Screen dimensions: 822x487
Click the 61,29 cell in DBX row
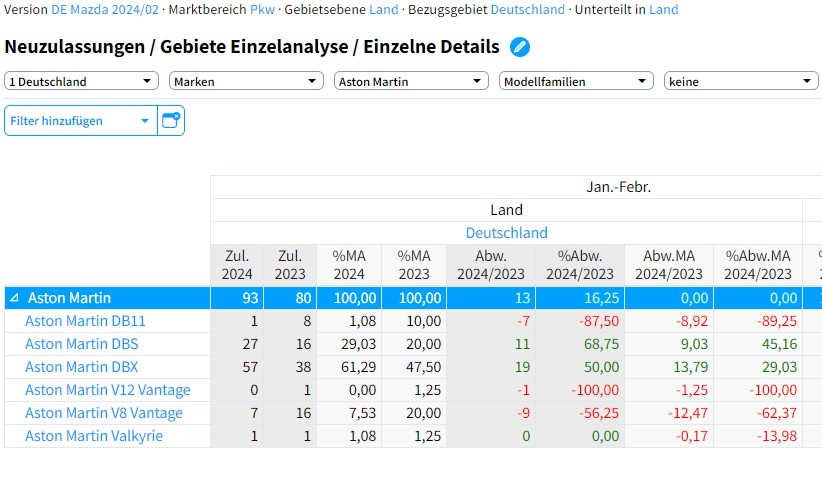point(349,367)
